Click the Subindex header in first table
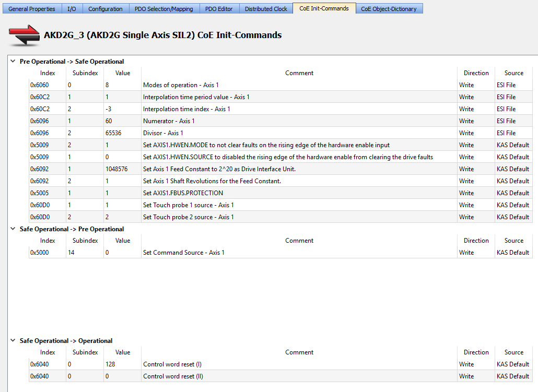Screen dimensions: 538x392 (x=85, y=73)
